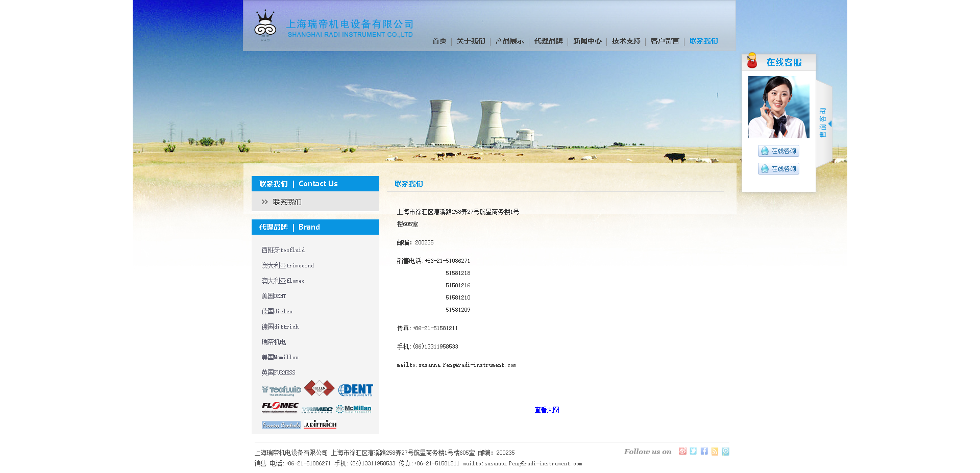The height and width of the screenshot is (473, 980).
Task: Click the Twitter icon in footer
Action: [693, 452]
